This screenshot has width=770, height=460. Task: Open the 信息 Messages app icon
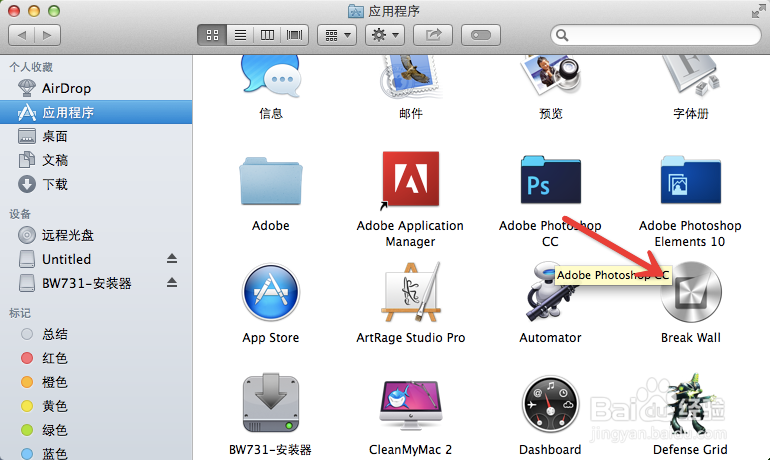pos(271,77)
